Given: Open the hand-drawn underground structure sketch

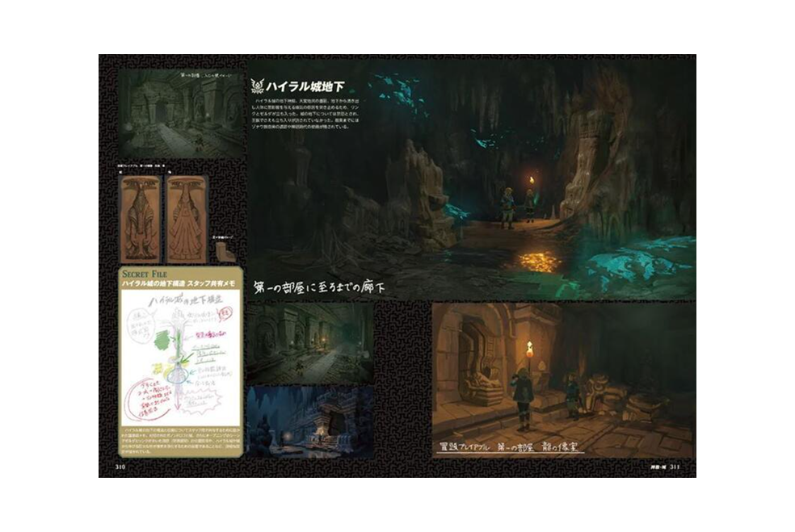Looking at the screenshot, I should [x=178, y=354].
